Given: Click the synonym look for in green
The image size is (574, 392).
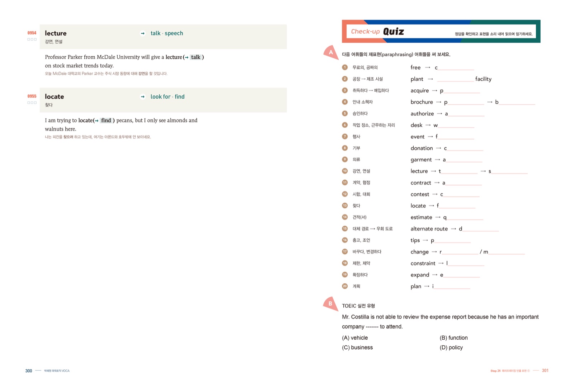Looking at the screenshot, I should 160,97.
